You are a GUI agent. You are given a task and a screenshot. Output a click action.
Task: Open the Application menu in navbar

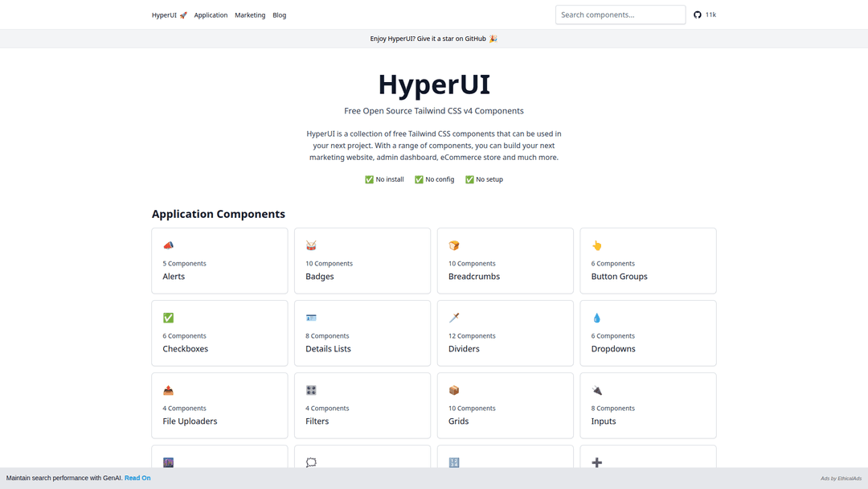(x=211, y=15)
